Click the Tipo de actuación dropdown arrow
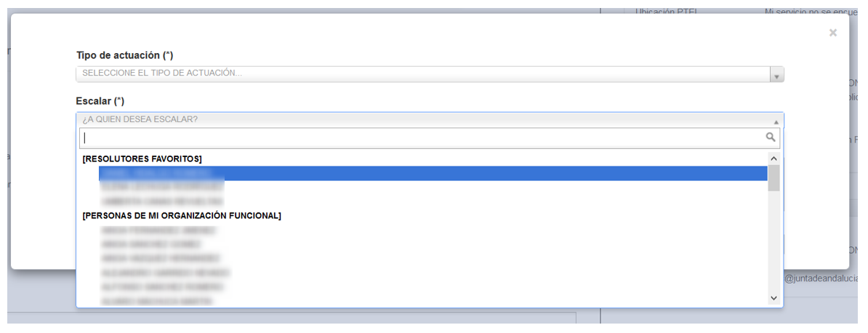The width and height of the screenshot is (868, 333). (x=776, y=75)
